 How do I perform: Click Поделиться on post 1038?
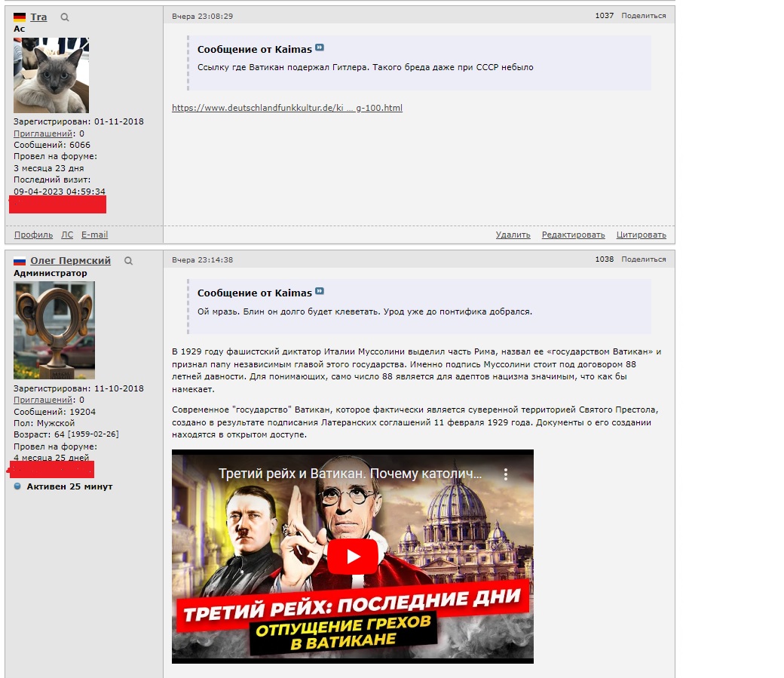[644, 259]
